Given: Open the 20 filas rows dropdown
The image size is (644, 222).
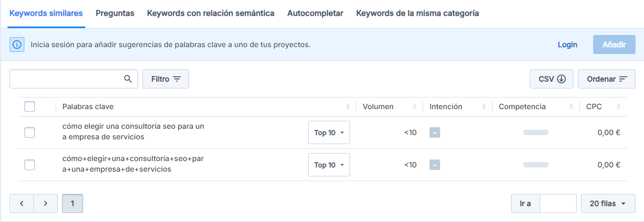Looking at the screenshot, I should pos(608,203).
